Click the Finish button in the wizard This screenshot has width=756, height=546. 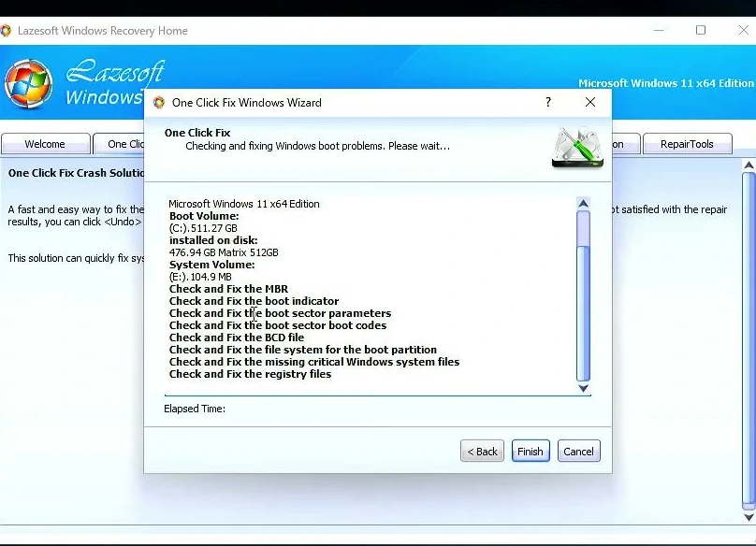point(531,451)
